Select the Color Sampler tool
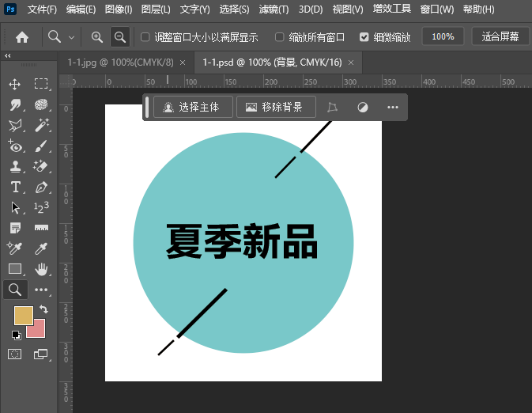Screen dimensions: 532x413 click(14, 248)
